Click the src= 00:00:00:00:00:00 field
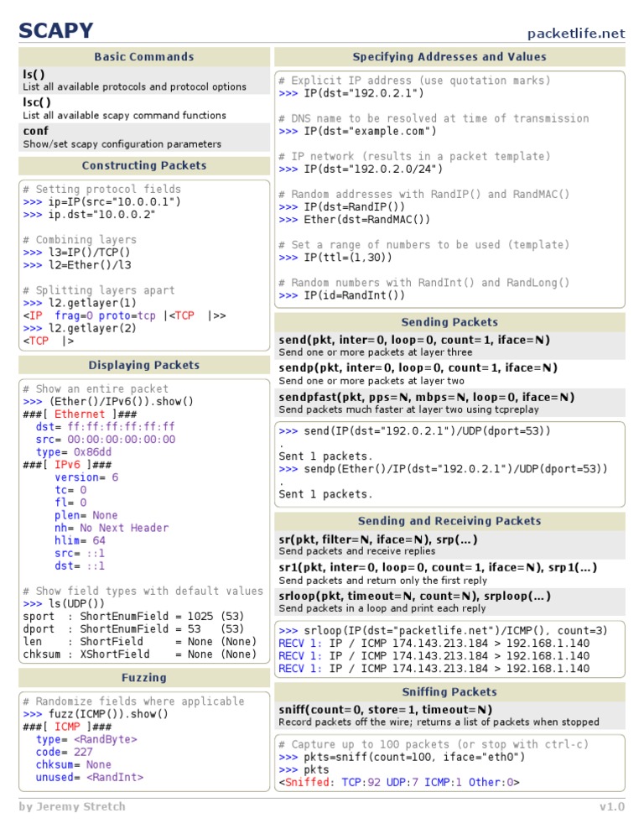This screenshot has width=644, height=834. [106, 440]
